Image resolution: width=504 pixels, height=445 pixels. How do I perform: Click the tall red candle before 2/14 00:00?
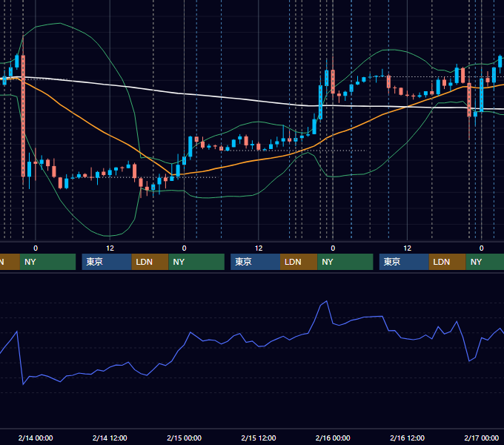click(x=23, y=116)
